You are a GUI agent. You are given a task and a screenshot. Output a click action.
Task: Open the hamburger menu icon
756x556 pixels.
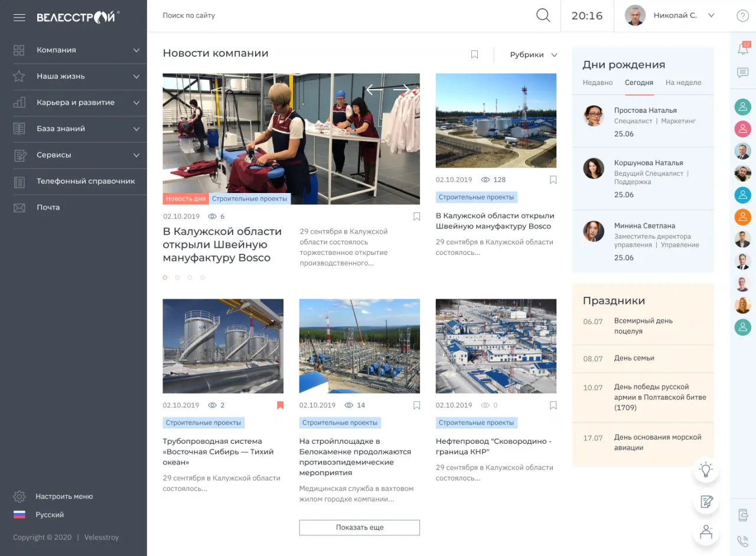19,18
